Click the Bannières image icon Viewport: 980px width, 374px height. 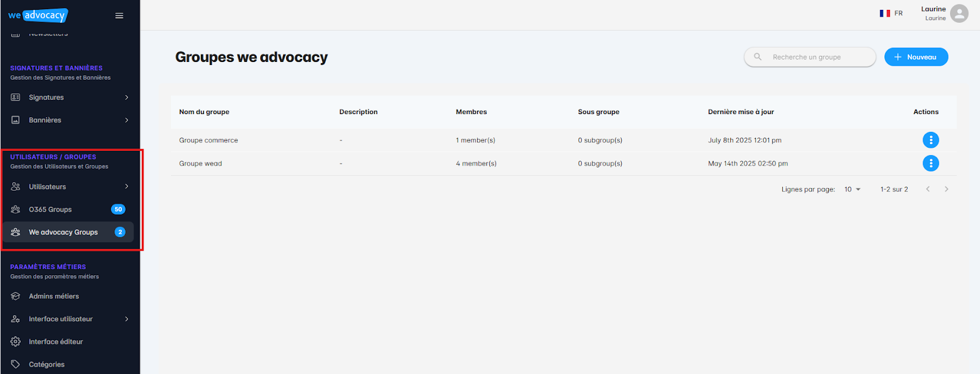click(x=16, y=120)
